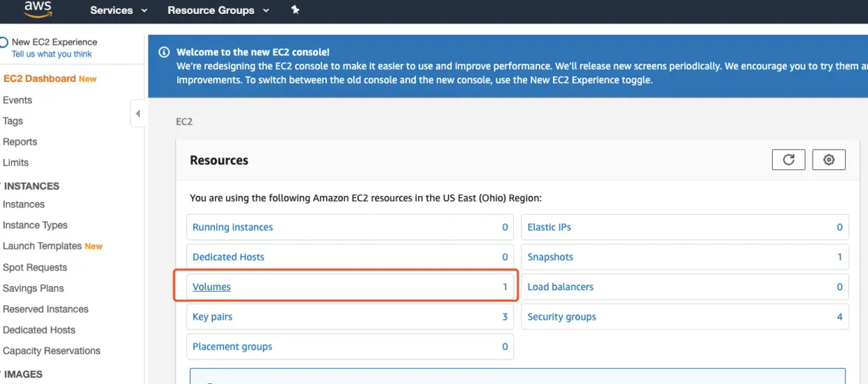The width and height of the screenshot is (868, 384).
Task: Open Events in the sidebar
Action: [x=17, y=100]
